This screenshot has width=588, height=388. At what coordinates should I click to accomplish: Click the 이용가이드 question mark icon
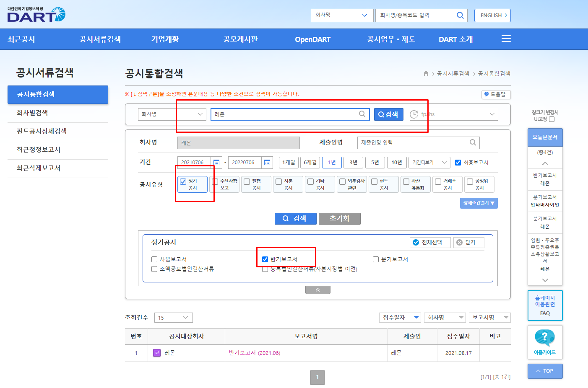(x=545, y=338)
